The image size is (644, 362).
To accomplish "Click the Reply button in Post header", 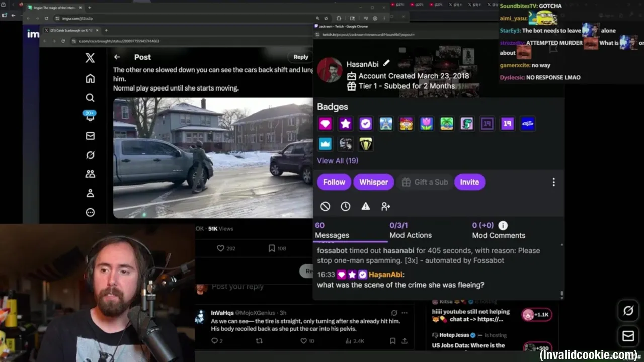I will [301, 57].
